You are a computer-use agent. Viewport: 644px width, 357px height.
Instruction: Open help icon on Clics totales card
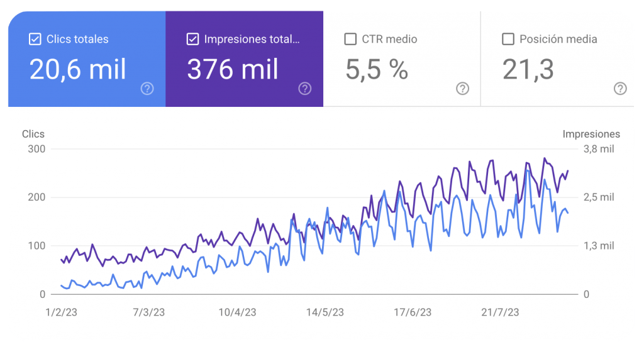pyautogui.click(x=147, y=89)
